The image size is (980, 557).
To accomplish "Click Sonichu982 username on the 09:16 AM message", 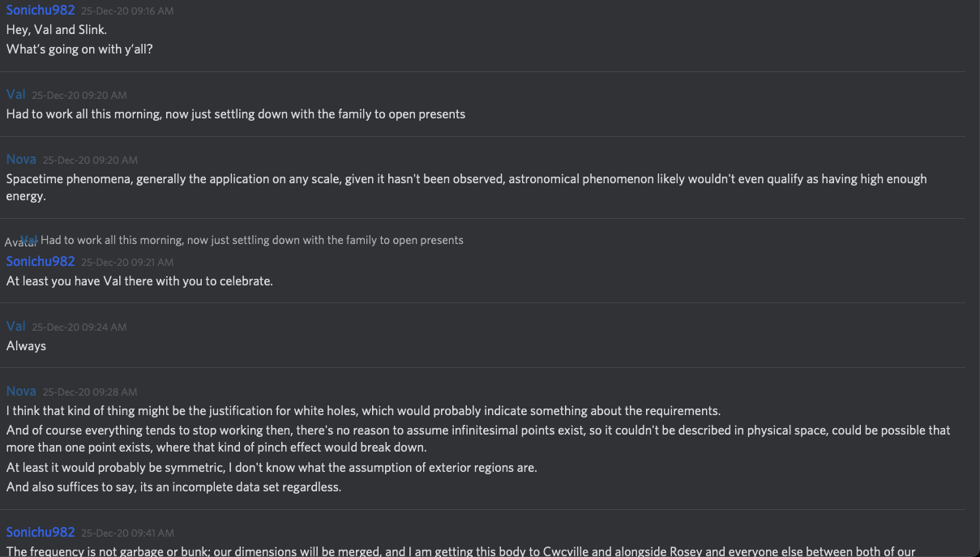I will (x=41, y=11).
